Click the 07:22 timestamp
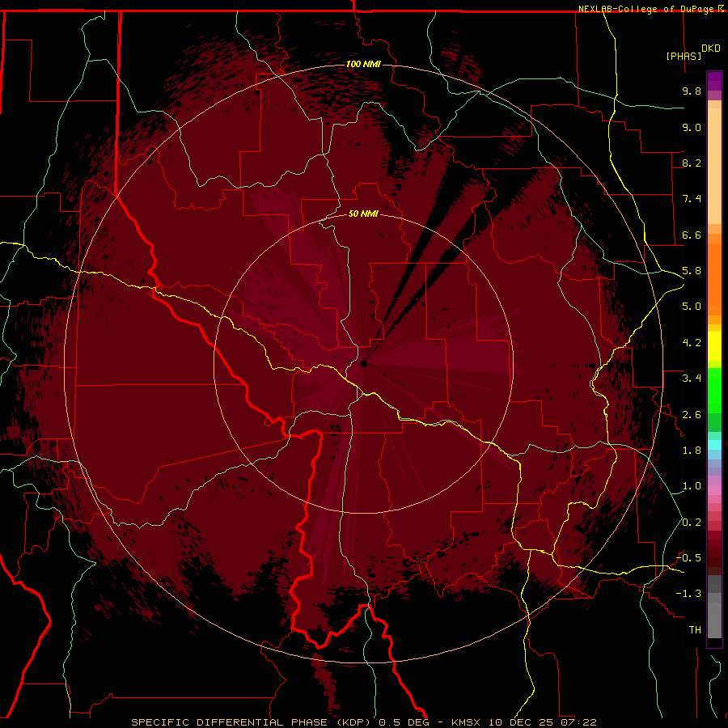Viewport: 728px width, 728px height. 578,722
